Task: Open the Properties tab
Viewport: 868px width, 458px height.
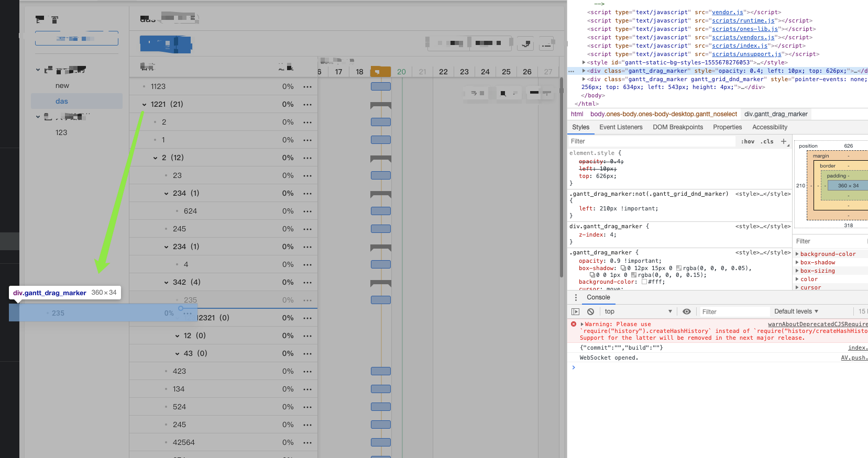Action: 727,127
